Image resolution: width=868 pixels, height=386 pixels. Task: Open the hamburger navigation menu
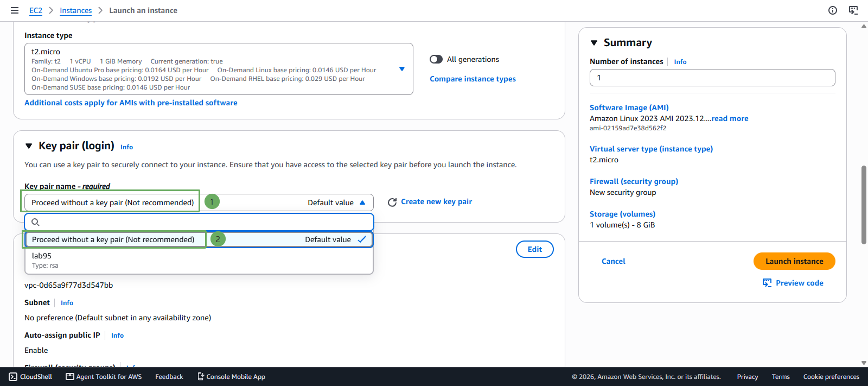coord(15,10)
